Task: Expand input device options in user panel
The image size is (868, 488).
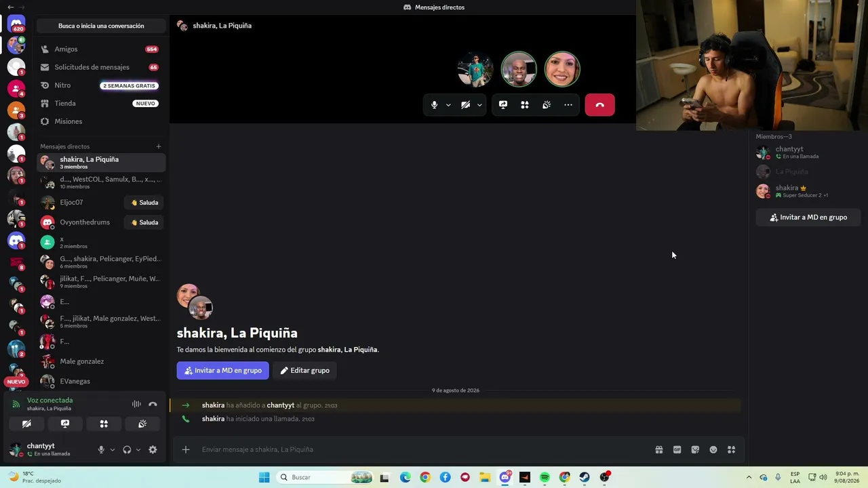Action: [x=113, y=449]
